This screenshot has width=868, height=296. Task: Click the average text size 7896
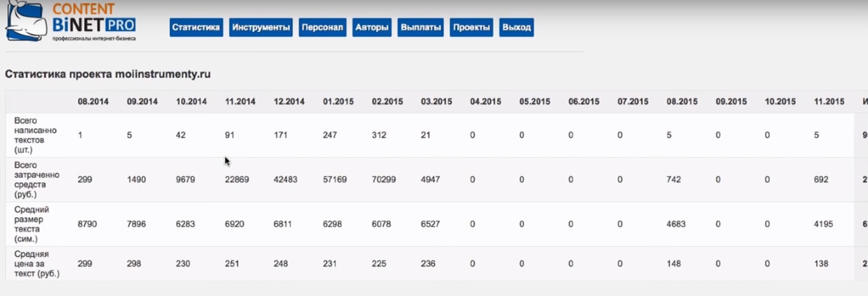point(137,224)
